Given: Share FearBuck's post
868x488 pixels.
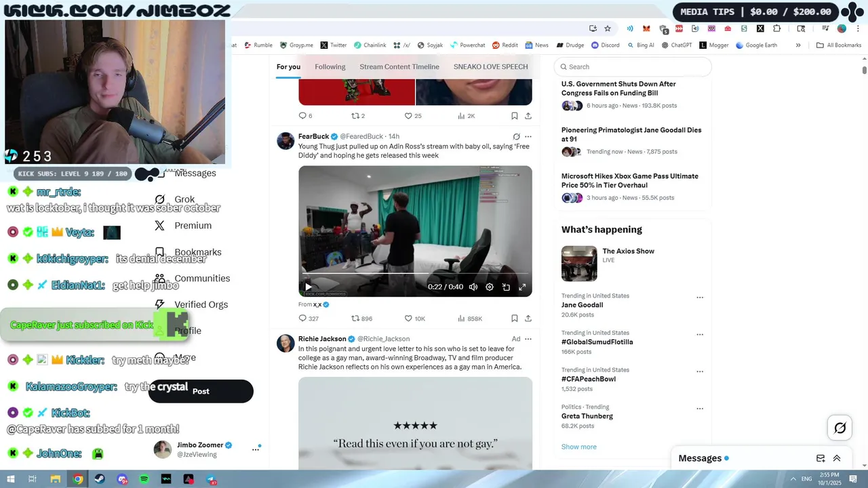Looking at the screenshot, I should 528,319.
